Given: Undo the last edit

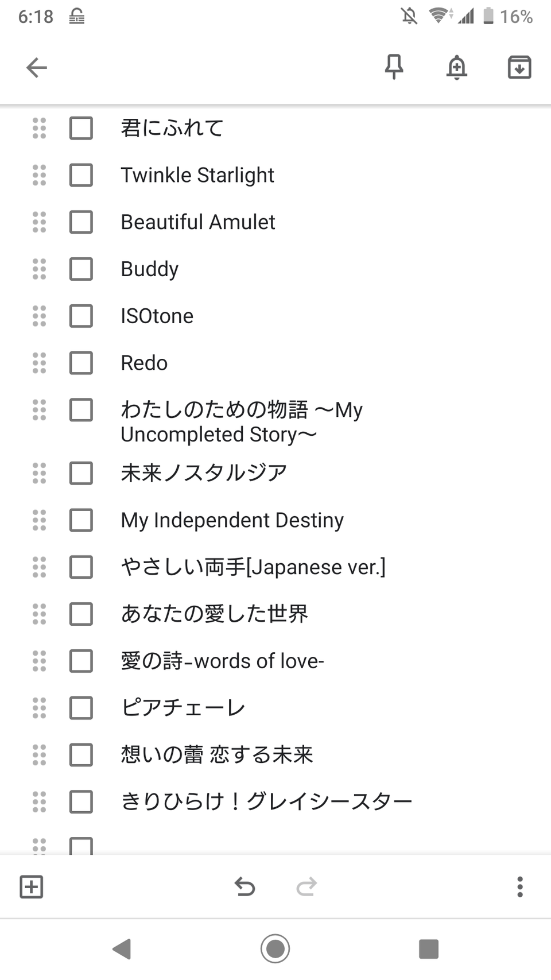Looking at the screenshot, I should (245, 887).
